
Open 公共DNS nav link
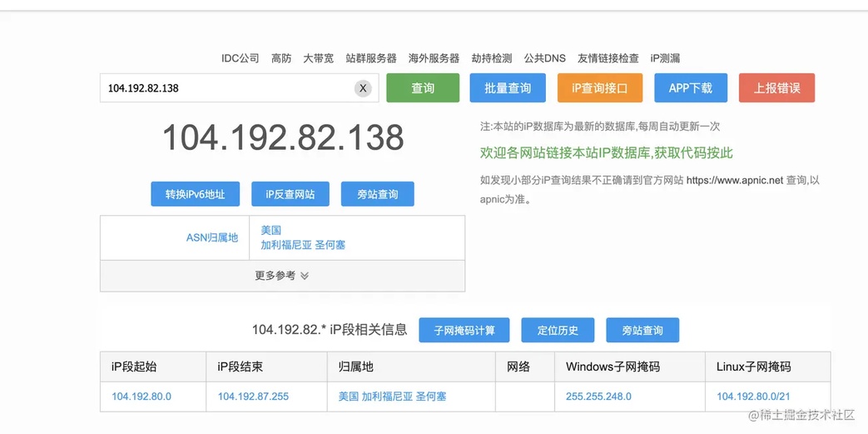pyautogui.click(x=545, y=58)
